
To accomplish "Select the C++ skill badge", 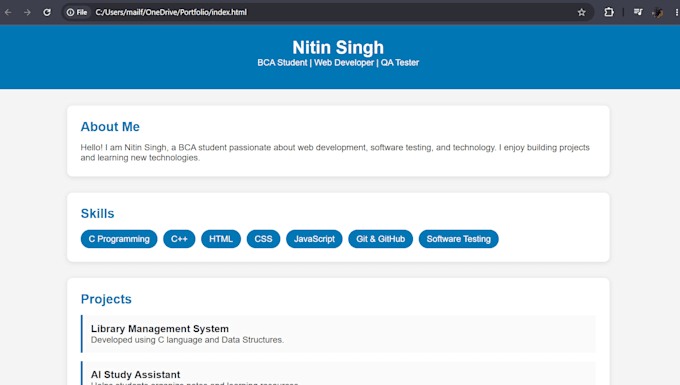I will click(179, 239).
